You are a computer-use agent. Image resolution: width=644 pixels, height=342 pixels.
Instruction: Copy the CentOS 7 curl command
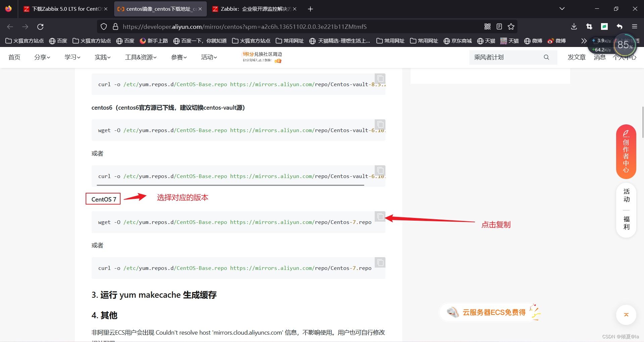(380, 263)
